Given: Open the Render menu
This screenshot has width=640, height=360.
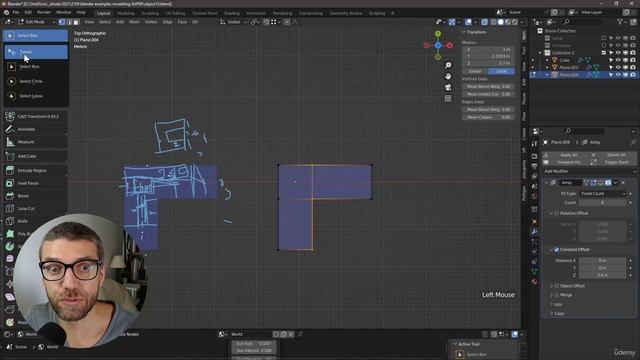Looking at the screenshot, I should [44, 13].
